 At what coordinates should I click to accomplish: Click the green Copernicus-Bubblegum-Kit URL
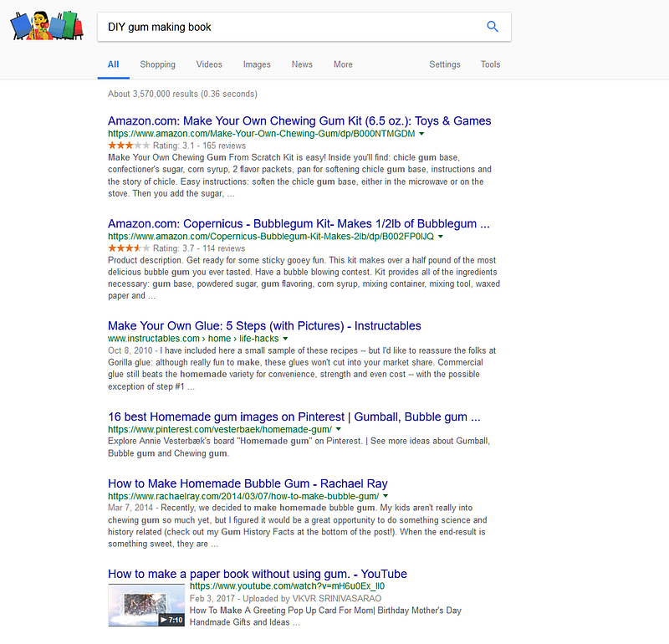point(270,237)
